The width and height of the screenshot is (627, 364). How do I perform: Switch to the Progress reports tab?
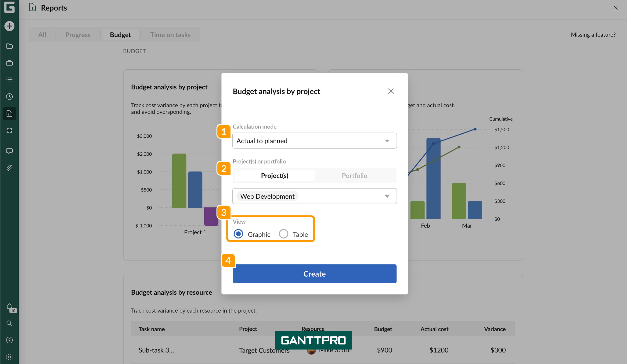click(x=78, y=35)
